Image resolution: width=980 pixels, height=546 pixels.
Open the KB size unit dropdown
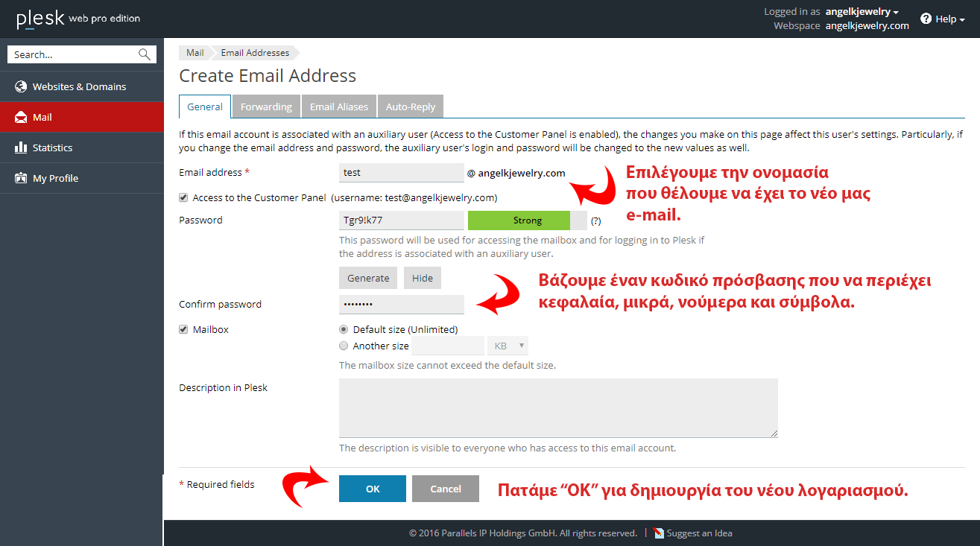508,346
